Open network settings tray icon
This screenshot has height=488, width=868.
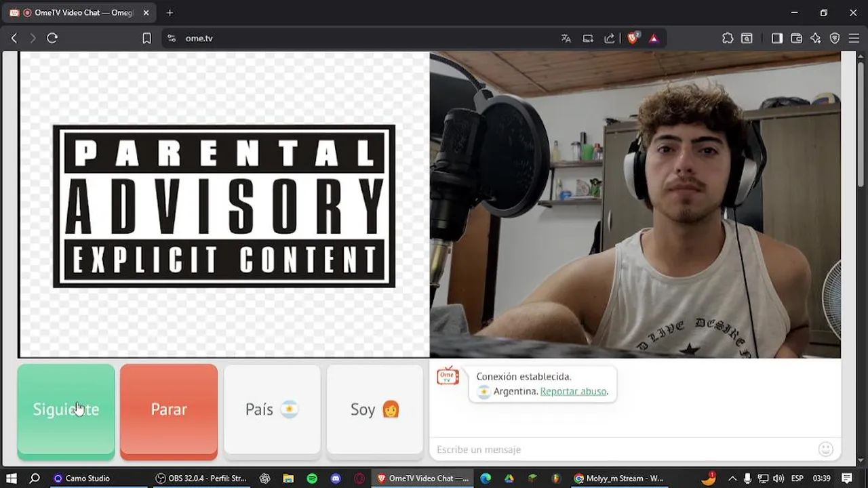click(x=763, y=479)
